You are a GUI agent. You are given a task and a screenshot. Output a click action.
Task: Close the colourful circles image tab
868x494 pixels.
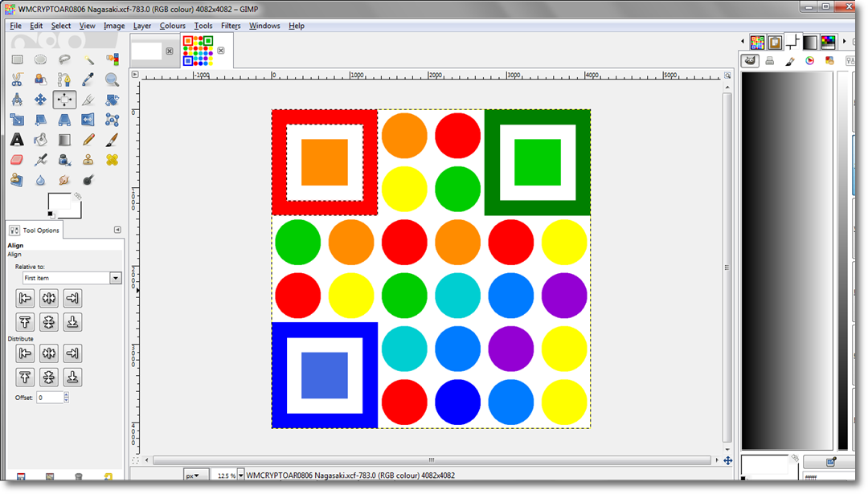[221, 51]
